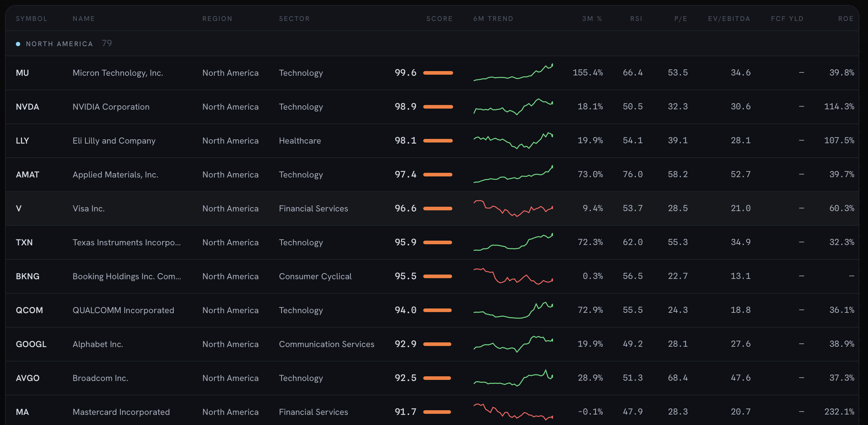Open the NVDA ticker symbol

pyautogui.click(x=27, y=107)
